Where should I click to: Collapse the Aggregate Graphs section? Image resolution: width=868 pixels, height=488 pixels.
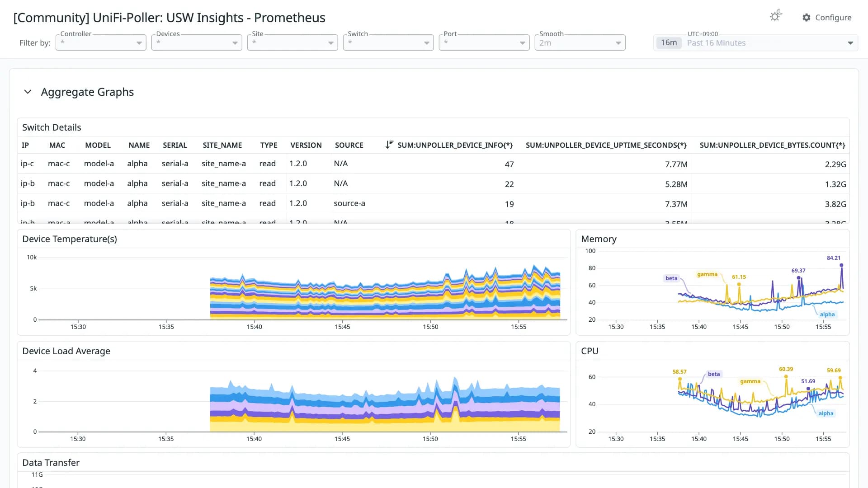[x=28, y=92]
